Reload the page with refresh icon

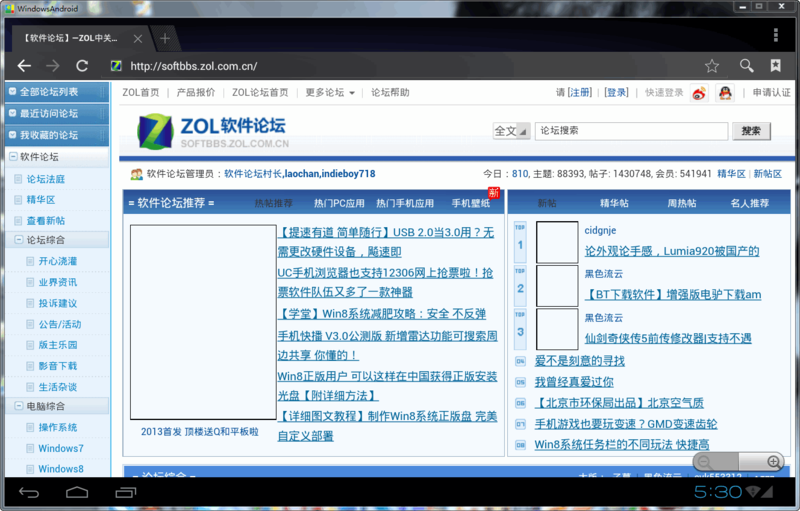pos(82,66)
